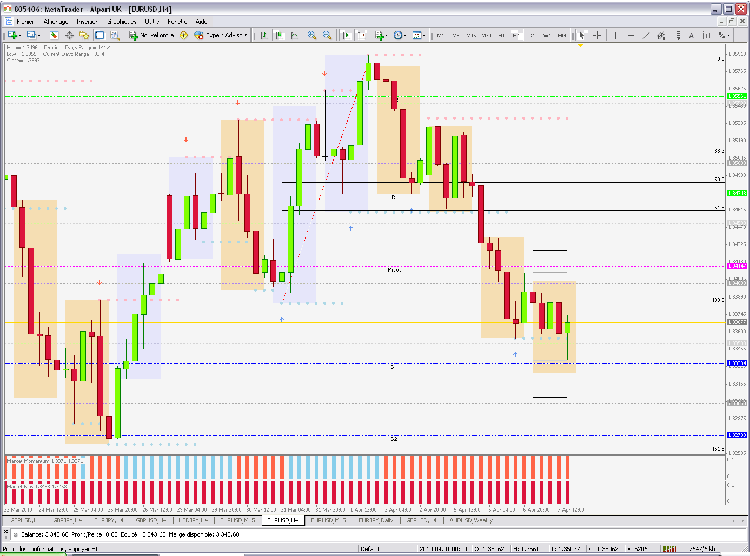Select the crosshair tool
The width and height of the screenshot is (750, 556).
(x=597, y=35)
